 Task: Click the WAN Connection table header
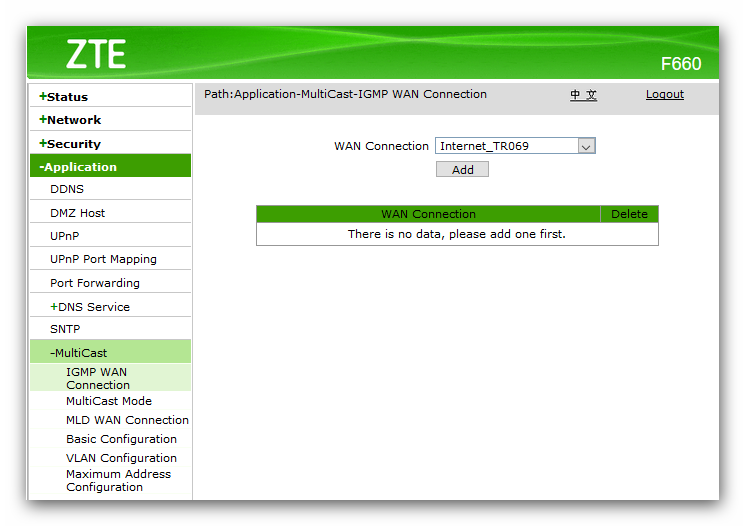[x=428, y=214]
